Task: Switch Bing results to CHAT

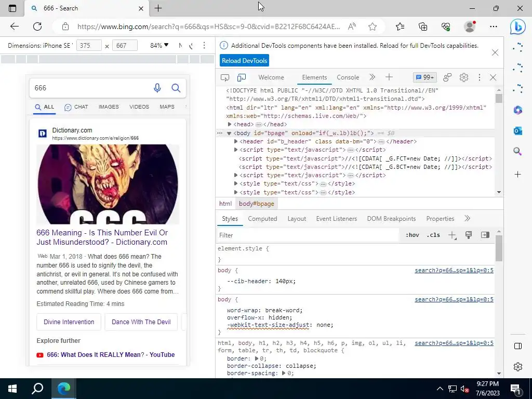Action: (76, 107)
